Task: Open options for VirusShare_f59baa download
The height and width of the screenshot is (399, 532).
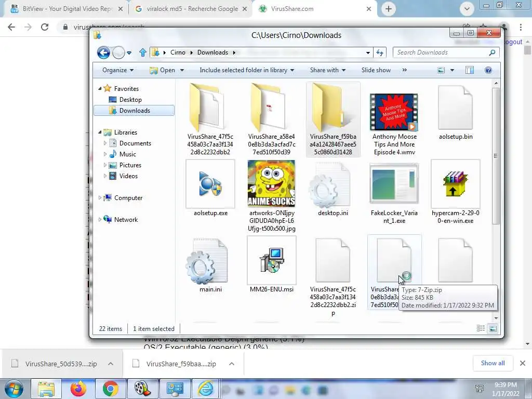Action: (x=232, y=364)
